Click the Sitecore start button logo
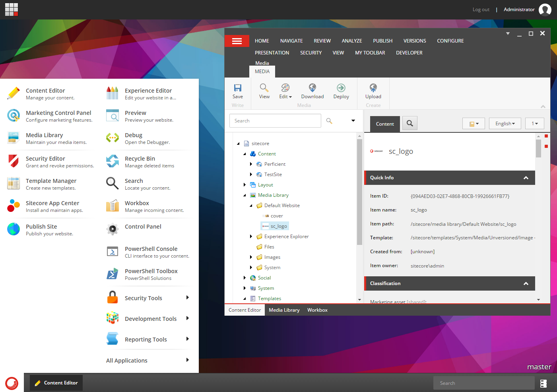Image resolution: width=557 pixels, height=392 pixels. (12, 383)
